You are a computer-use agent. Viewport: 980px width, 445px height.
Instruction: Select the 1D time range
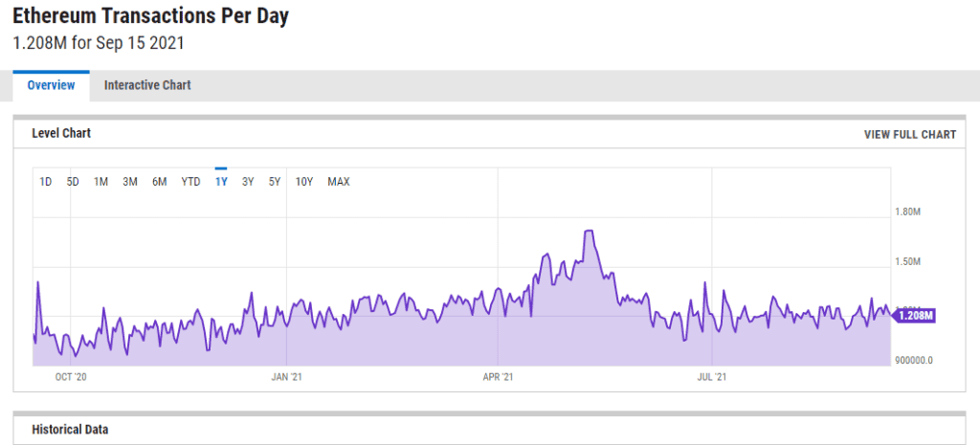click(x=46, y=182)
